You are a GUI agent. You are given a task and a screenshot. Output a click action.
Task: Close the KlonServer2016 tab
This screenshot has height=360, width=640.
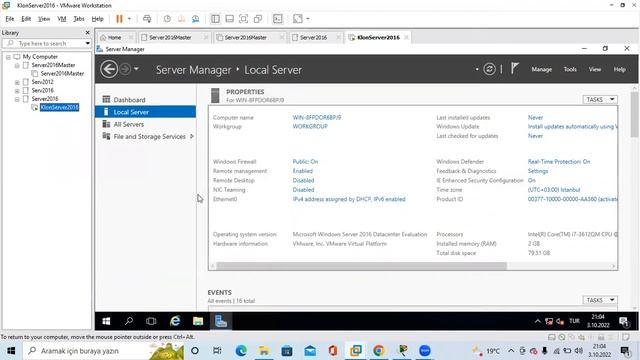(x=406, y=38)
